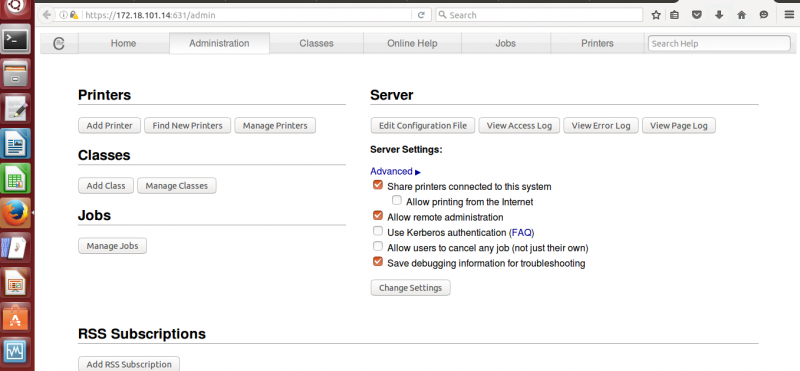Apply with the Change Settings button

(410, 288)
